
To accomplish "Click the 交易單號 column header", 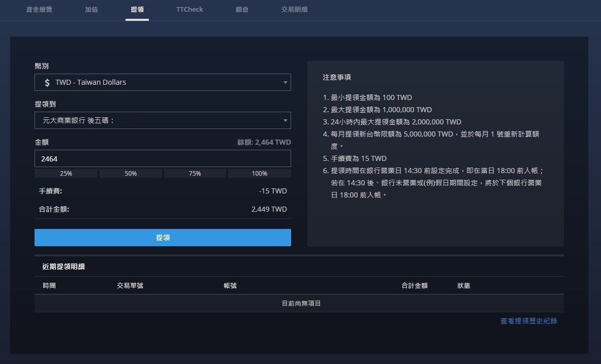I will click(130, 286).
